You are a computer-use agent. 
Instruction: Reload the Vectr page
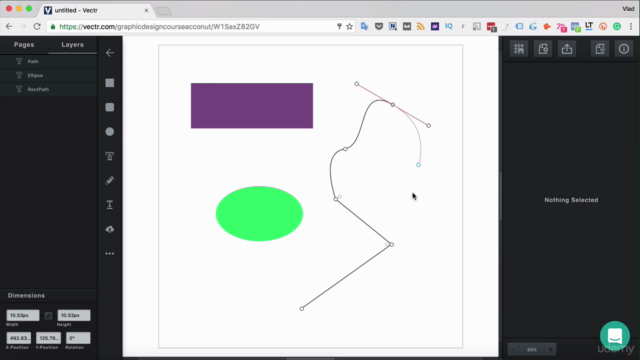37,27
